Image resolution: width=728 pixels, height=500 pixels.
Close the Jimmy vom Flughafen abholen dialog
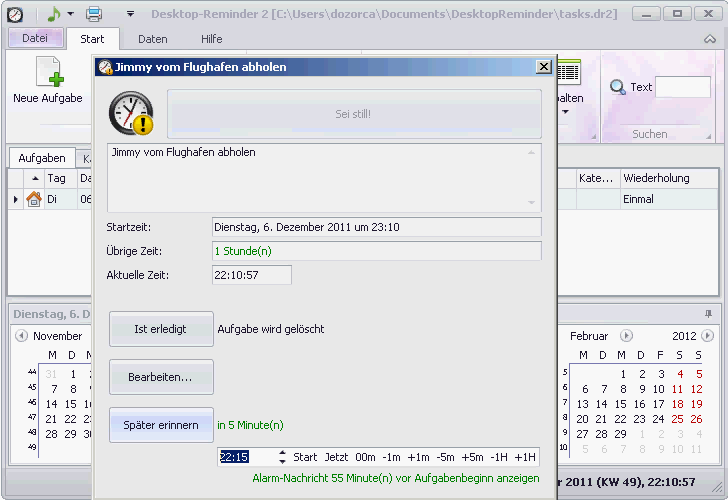(x=544, y=67)
